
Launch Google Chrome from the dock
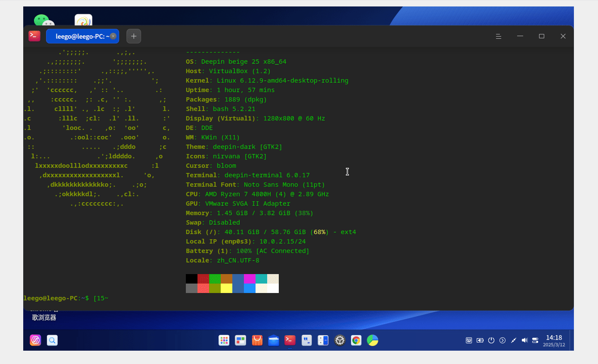356,340
